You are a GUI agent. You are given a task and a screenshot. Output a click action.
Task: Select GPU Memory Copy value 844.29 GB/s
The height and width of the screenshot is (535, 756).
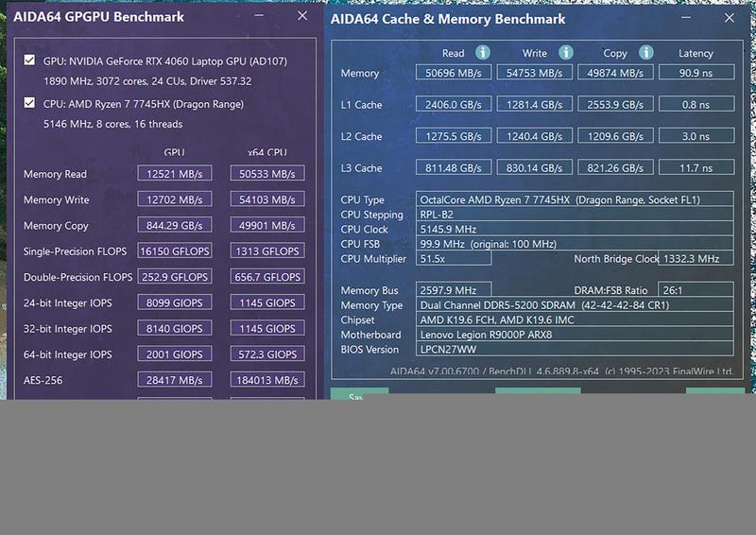[x=175, y=225]
